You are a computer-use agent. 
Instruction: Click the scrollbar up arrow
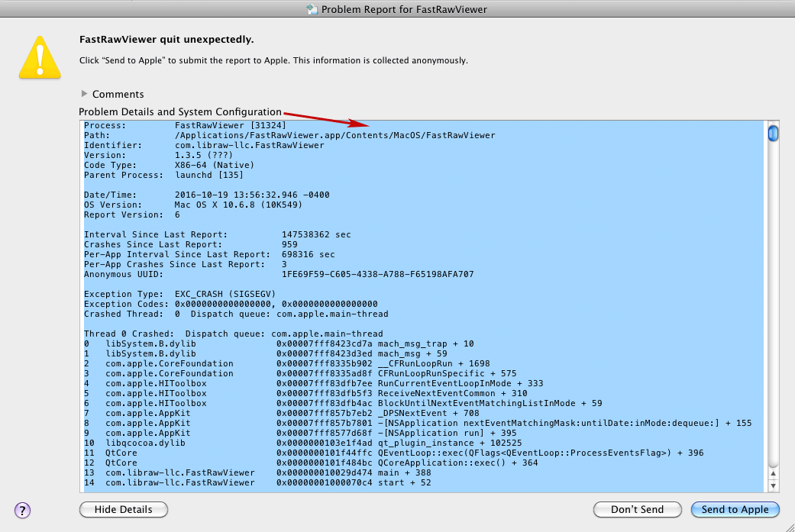pos(773,473)
